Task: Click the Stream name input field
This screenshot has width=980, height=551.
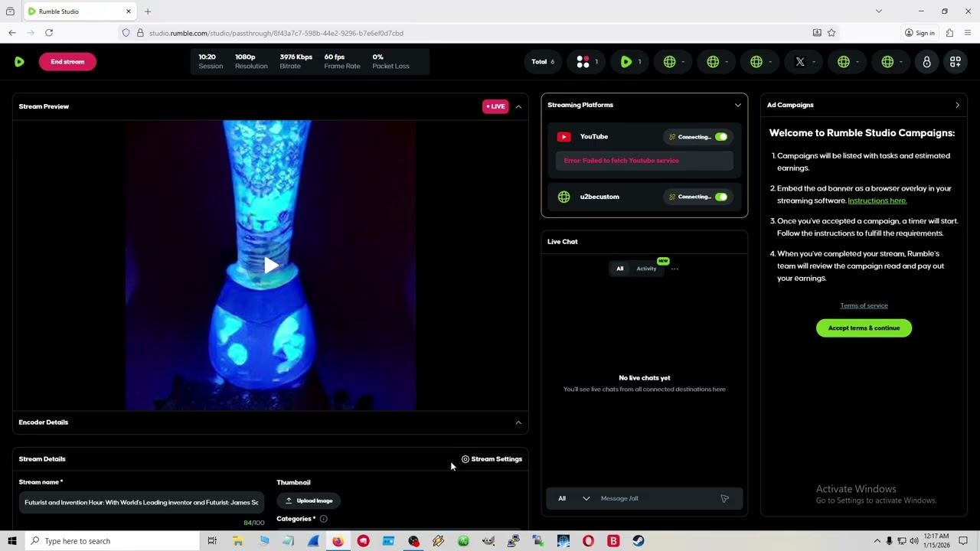Action: [x=142, y=503]
